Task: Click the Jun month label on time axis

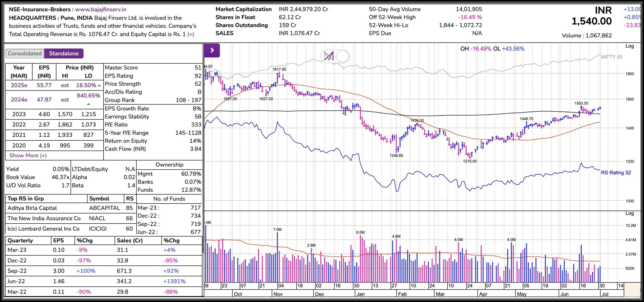Action: 564,294
